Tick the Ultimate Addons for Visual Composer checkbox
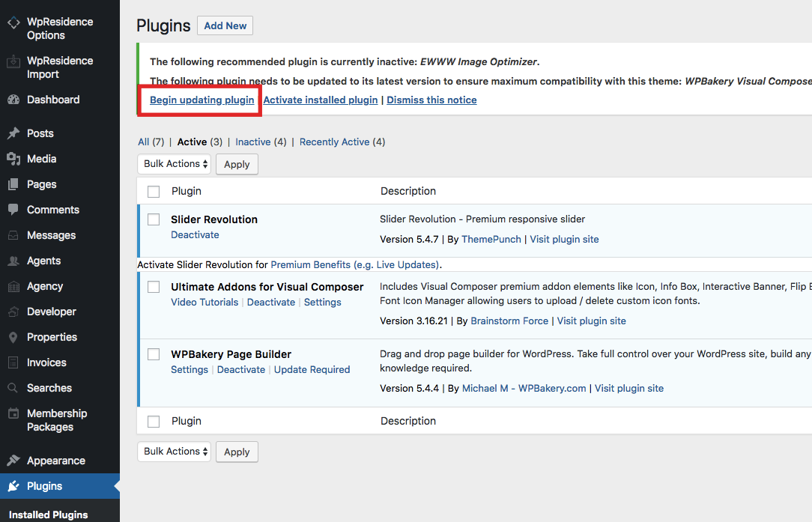The width and height of the screenshot is (812, 522). pos(154,287)
